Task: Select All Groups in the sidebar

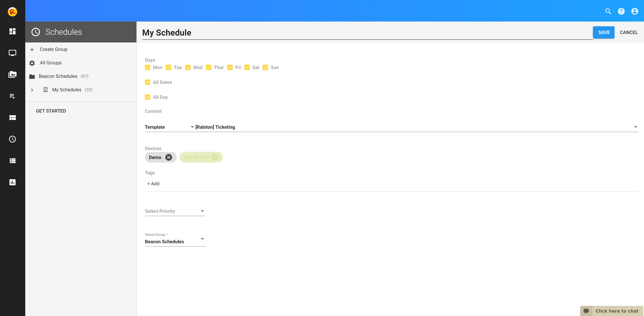Action: (51, 63)
